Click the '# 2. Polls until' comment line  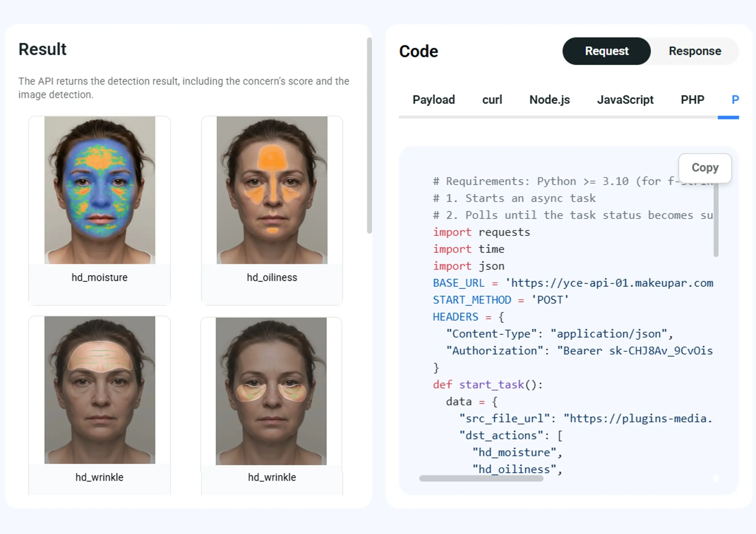573,215
